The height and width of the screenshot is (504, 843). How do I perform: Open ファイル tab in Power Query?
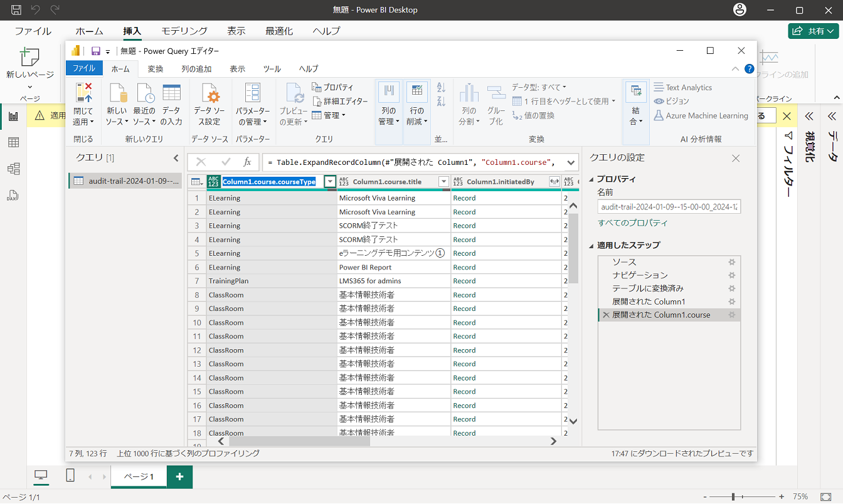(84, 68)
